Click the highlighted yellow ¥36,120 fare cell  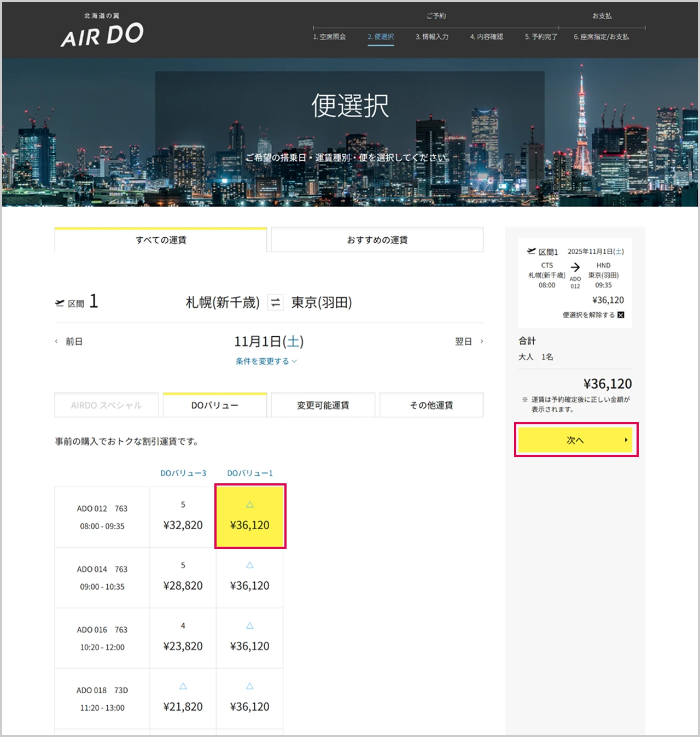coord(250,517)
